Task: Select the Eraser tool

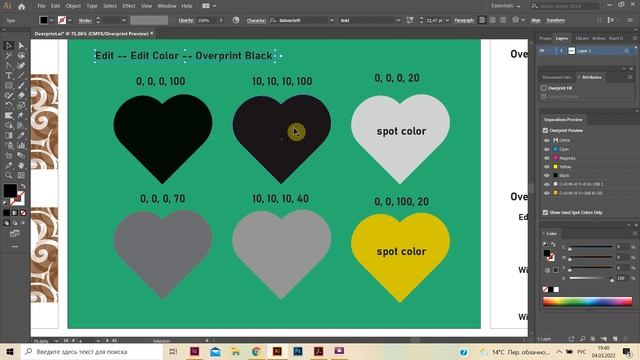Action: 21,95
